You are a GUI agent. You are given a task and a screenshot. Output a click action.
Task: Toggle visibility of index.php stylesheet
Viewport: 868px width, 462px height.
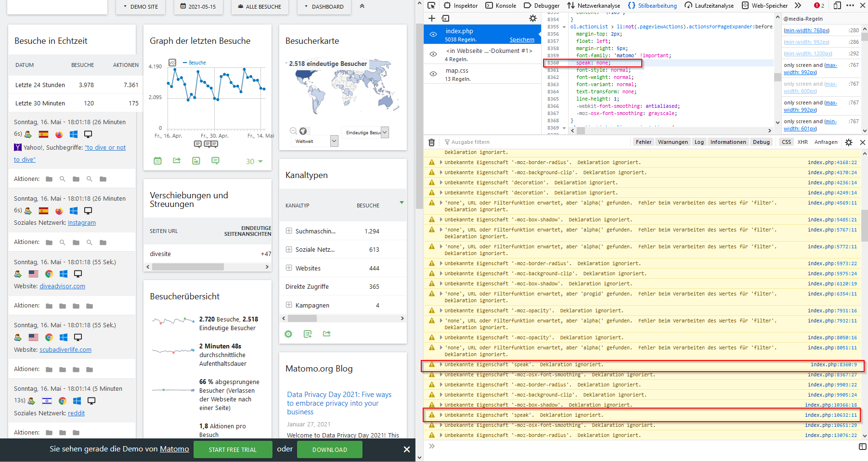(433, 35)
